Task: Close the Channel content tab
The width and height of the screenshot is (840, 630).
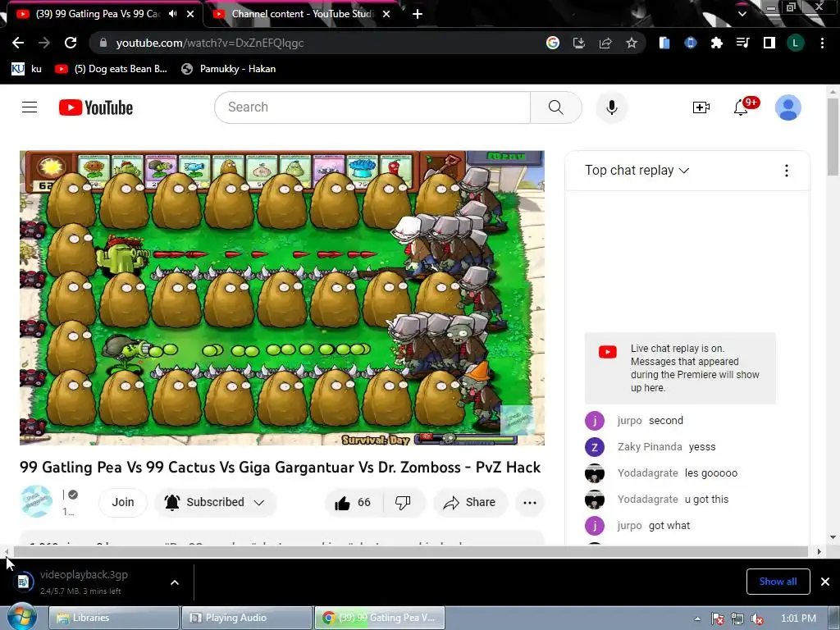Action: (386, 14)
